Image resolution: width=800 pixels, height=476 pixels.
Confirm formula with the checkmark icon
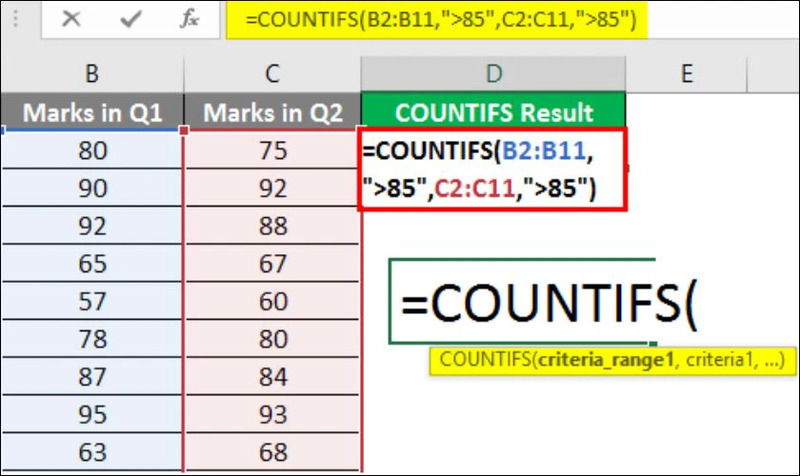131,19
